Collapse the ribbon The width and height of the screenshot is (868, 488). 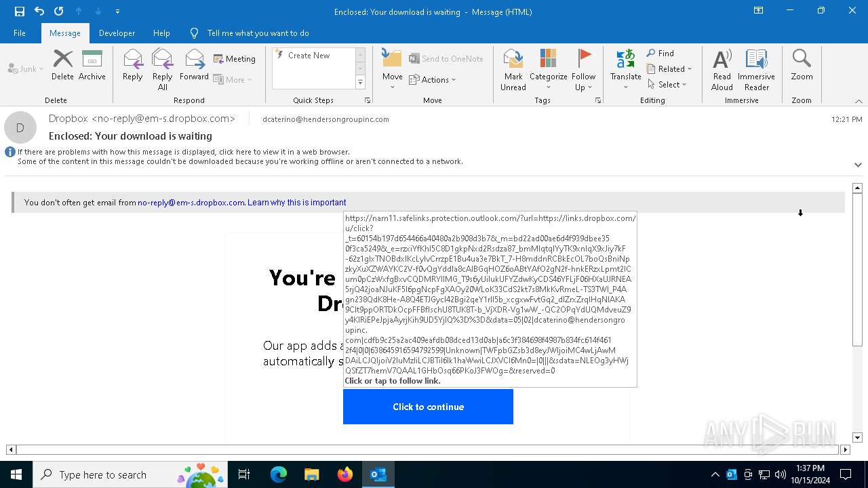[x=859, y=101]
